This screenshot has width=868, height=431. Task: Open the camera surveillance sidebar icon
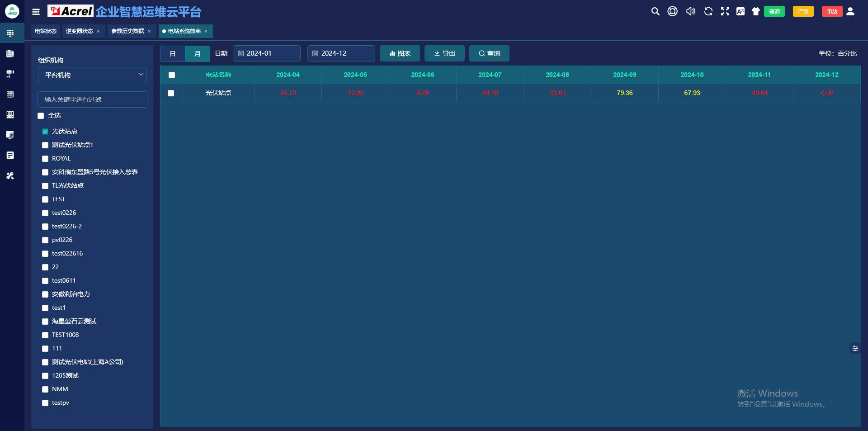tap(10, 74)
